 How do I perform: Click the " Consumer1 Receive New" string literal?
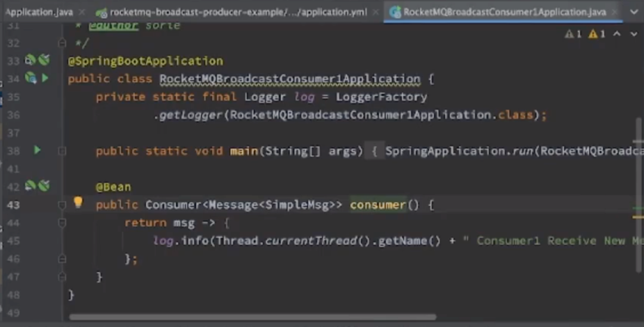544,240
